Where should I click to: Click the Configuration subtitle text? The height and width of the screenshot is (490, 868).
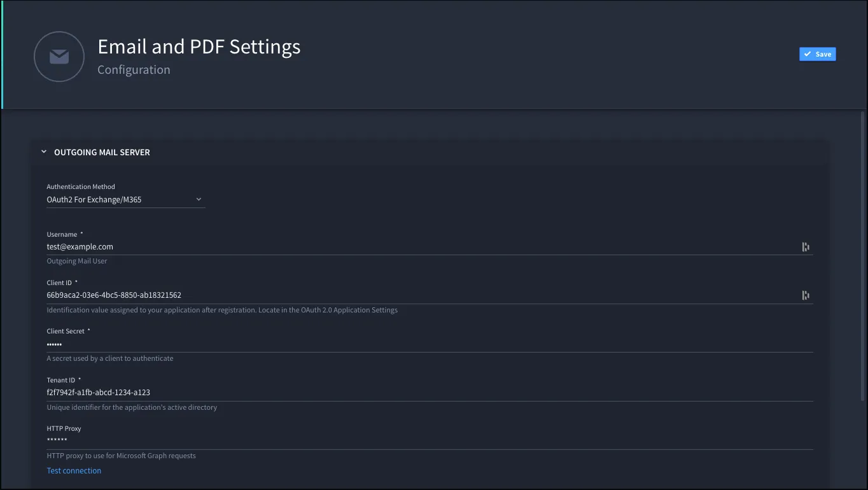click(134, 70)
